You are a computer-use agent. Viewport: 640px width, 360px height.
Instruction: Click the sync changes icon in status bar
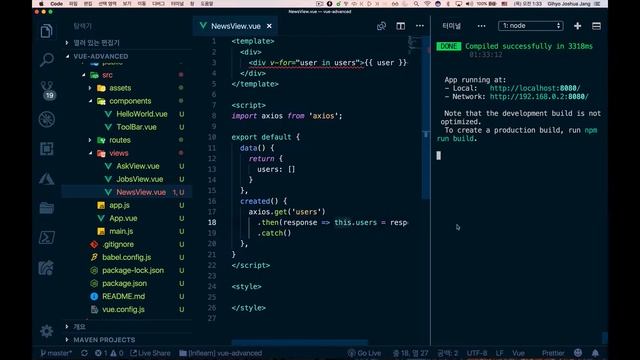[84, 353]
